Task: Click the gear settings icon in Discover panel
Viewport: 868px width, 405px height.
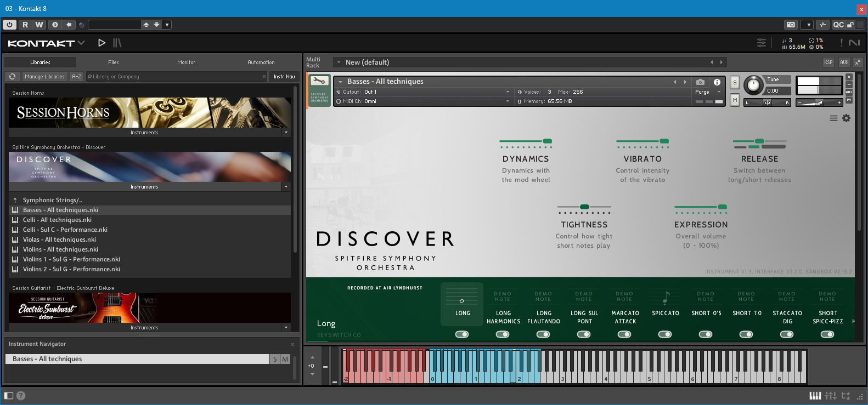Action: (x=846, y=118)
